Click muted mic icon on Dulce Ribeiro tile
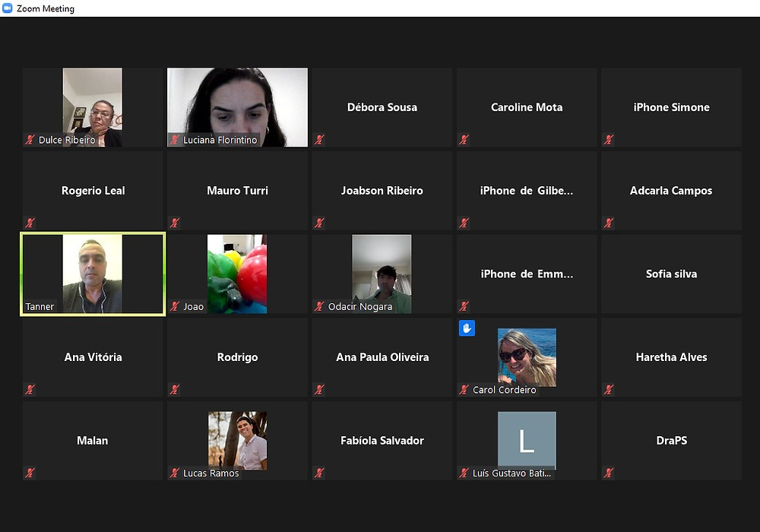The width and height of the screenshot is (760, 532). [x=30, y=140]
